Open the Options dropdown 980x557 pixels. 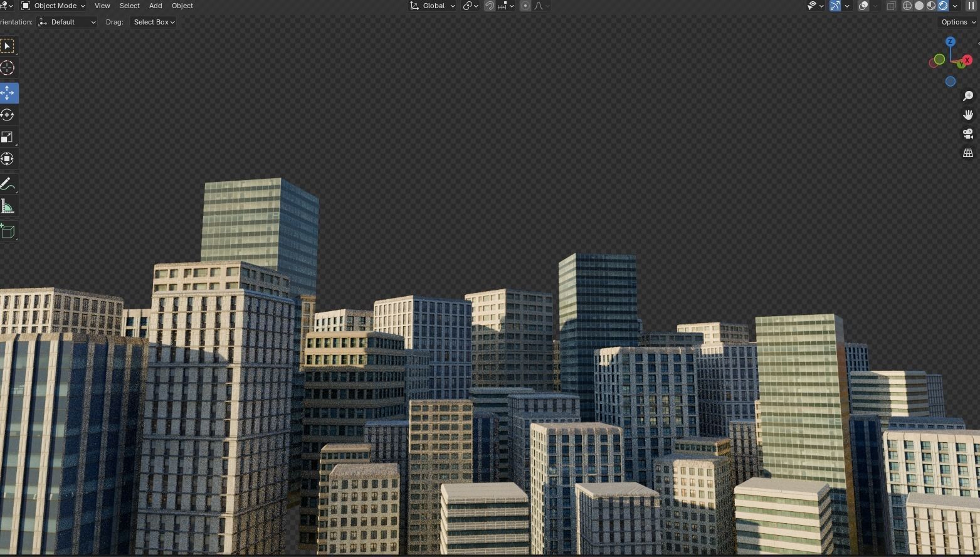click(959, 22)
